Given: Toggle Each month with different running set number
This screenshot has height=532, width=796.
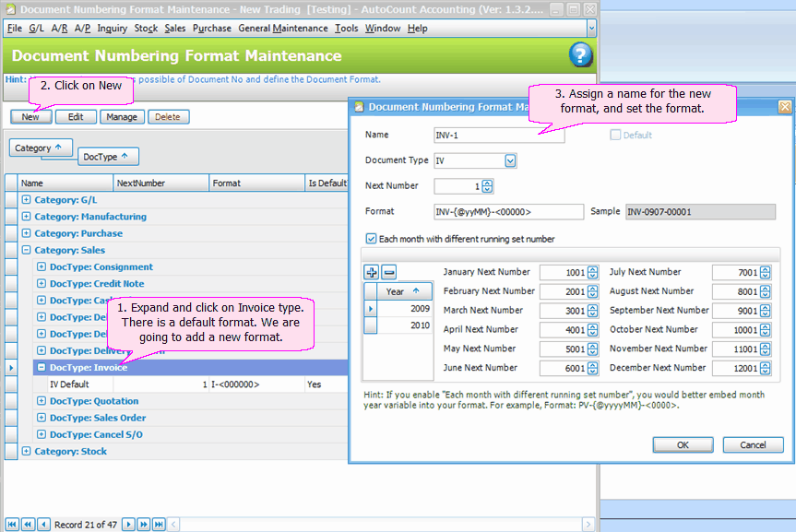Looking at the screenshot, I should pyautogui.click(x=371, y=239).
